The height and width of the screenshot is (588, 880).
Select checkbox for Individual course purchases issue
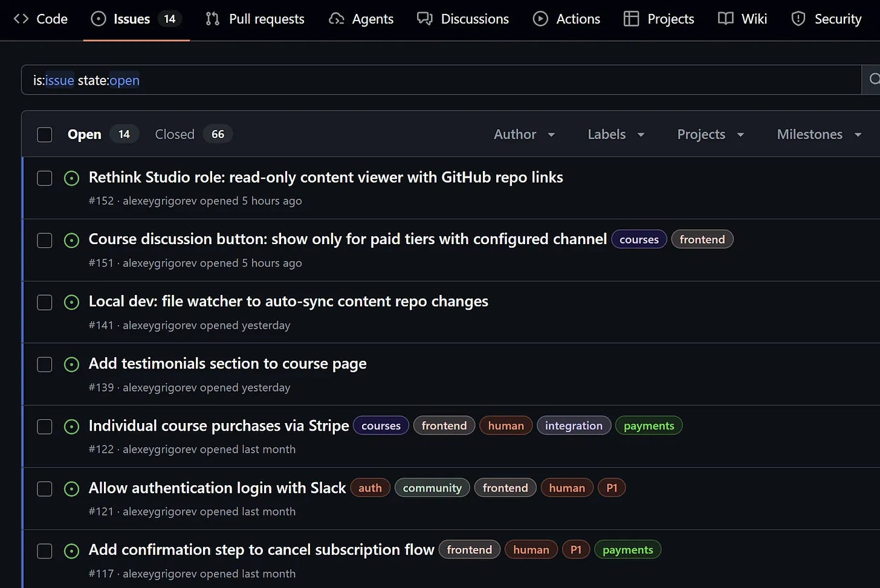pos(45,427)
